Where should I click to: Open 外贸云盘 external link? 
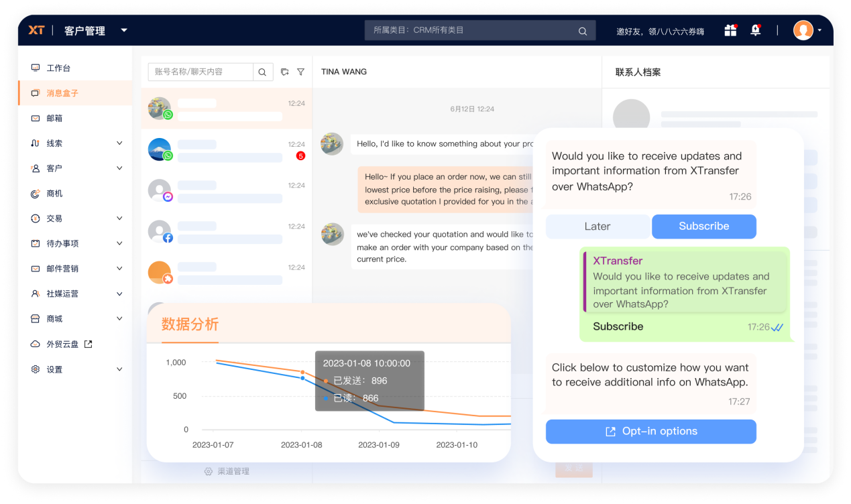69,344
